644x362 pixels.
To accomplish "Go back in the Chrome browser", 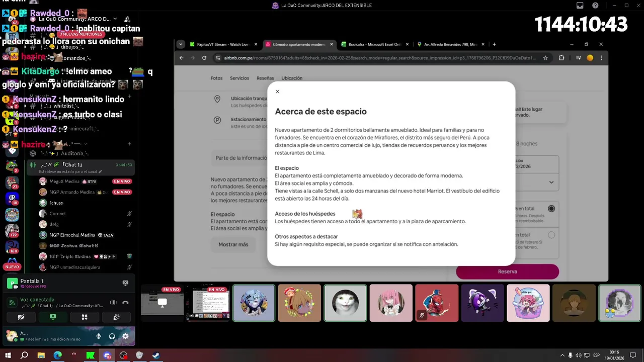I will coord(182,58).
